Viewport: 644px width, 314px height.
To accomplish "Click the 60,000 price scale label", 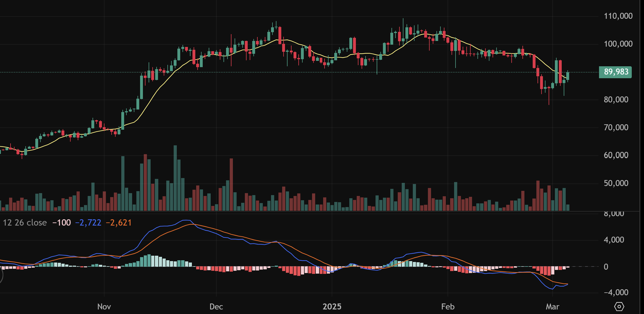I will (x=616, y=155).
